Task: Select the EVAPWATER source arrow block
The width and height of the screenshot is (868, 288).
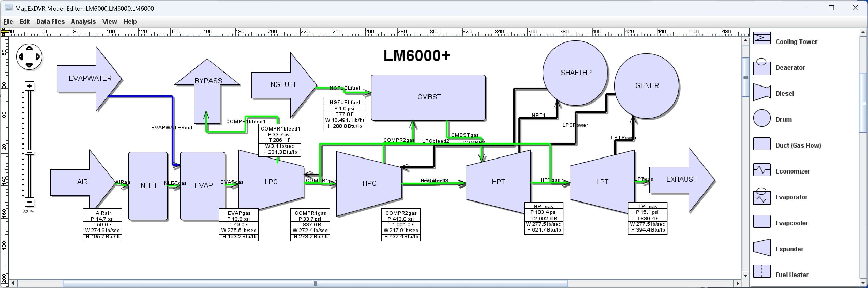Action: point(90,78)
